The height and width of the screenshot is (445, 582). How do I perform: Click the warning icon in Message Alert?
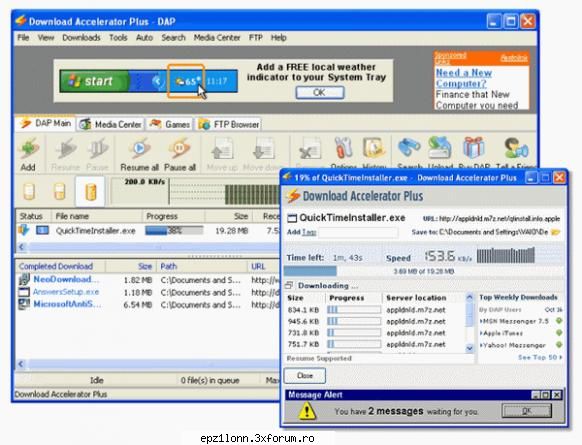307,411
